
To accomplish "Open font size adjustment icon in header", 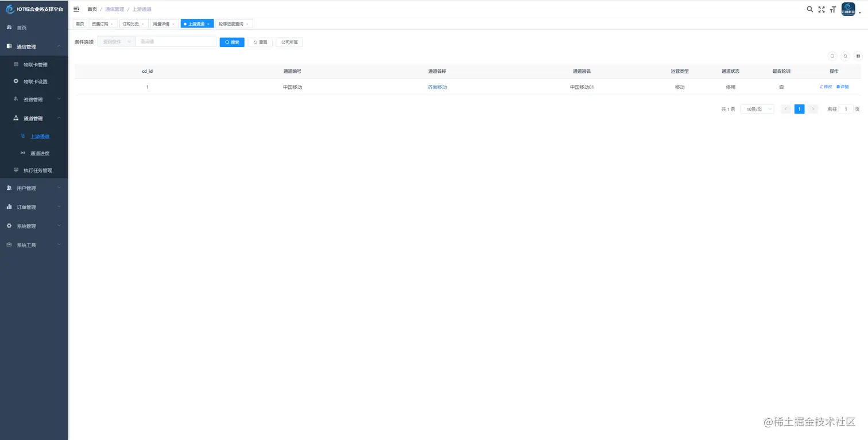I will tap(832, 9).
